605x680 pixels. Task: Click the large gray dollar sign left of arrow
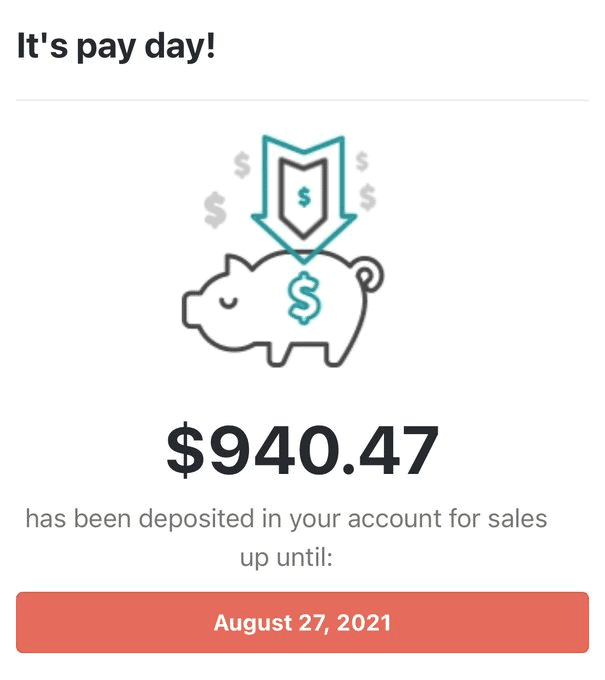coord(215,208)
